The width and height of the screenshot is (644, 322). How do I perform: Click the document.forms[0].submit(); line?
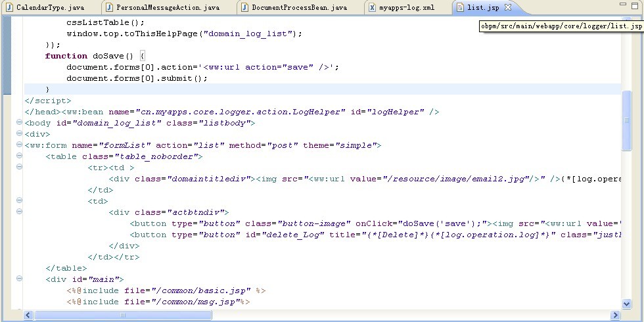(x=137, y=78)
